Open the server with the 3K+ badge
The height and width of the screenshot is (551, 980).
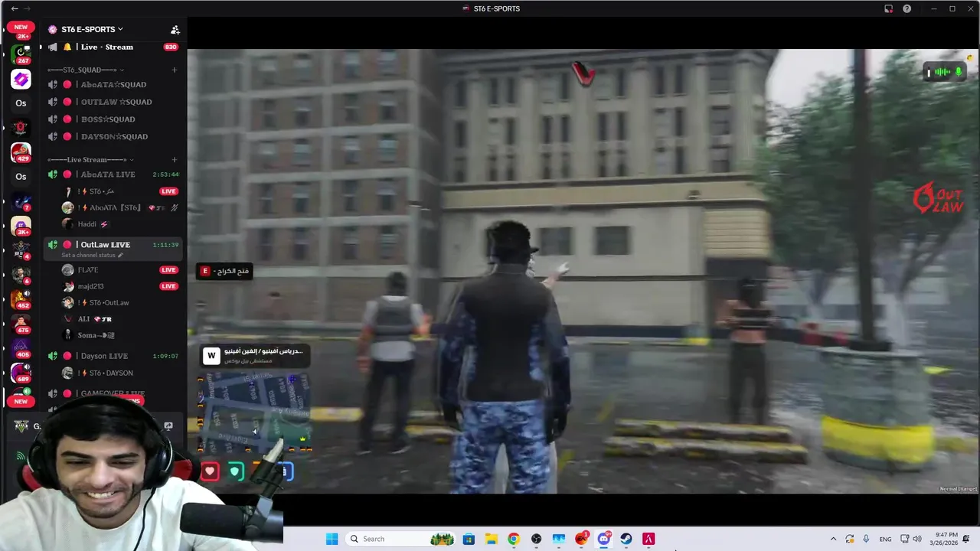coord(21,227)
